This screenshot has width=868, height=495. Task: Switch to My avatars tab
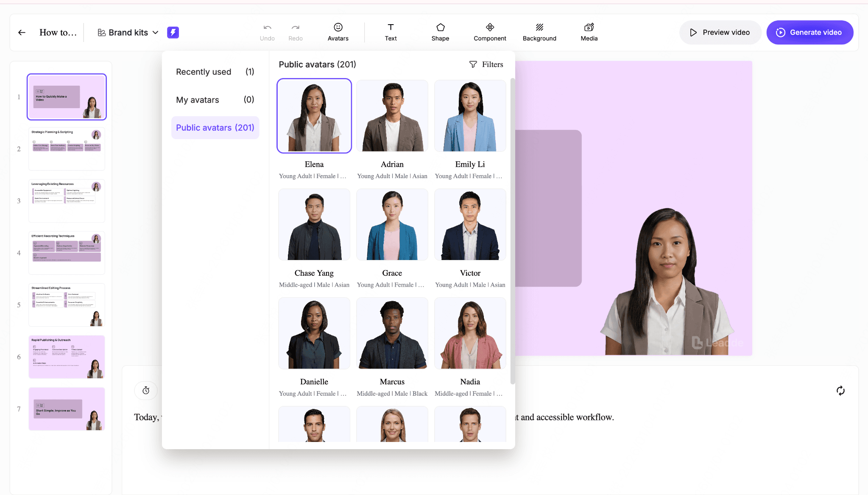click(215, 100)
